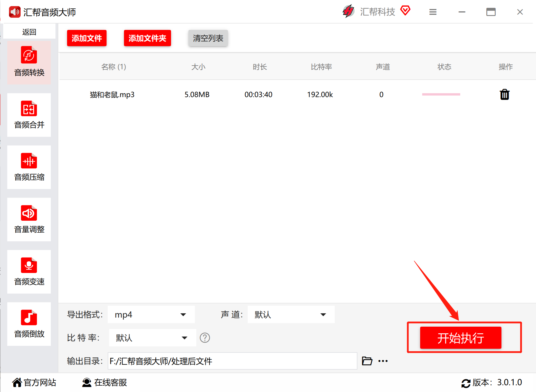Click the 清空列表 button

click(208, 38)
